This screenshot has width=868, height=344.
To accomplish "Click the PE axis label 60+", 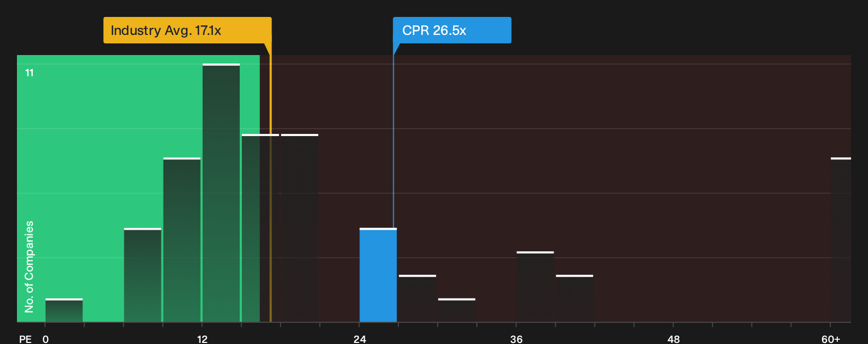I will point(830,339).
